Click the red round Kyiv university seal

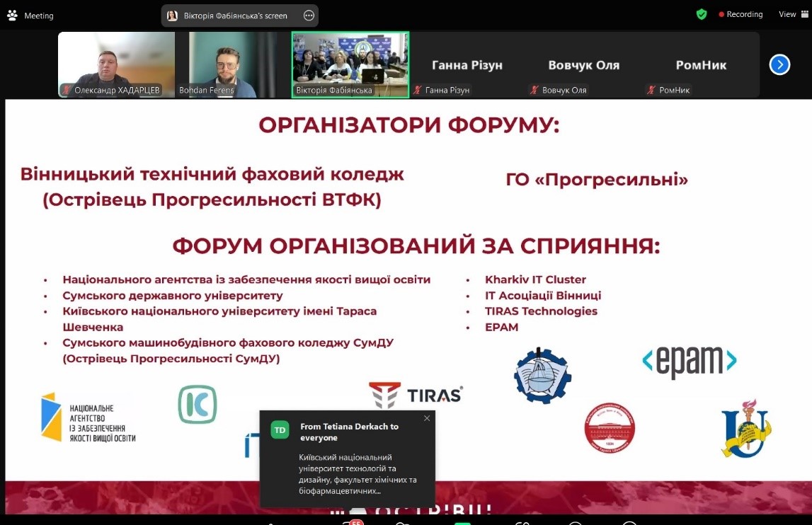[x=610, y=427]
